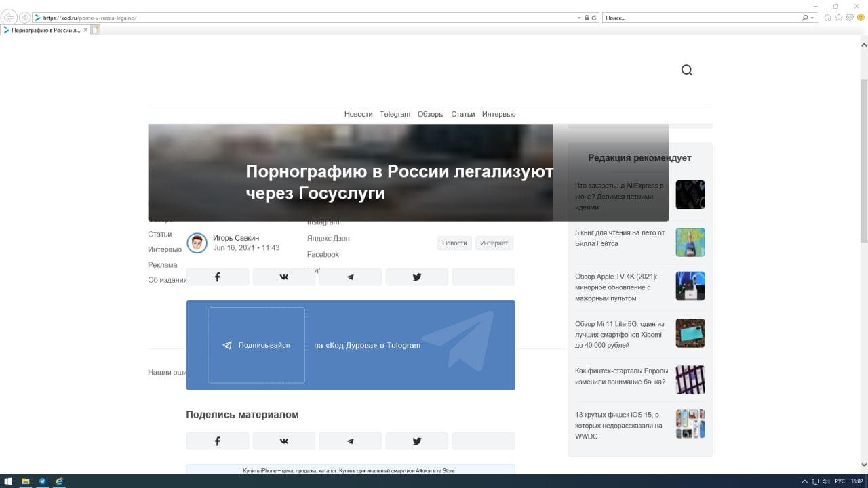Share via Telegram under author info
Viewport: 868px width, 488px height.
coord(351,277)
